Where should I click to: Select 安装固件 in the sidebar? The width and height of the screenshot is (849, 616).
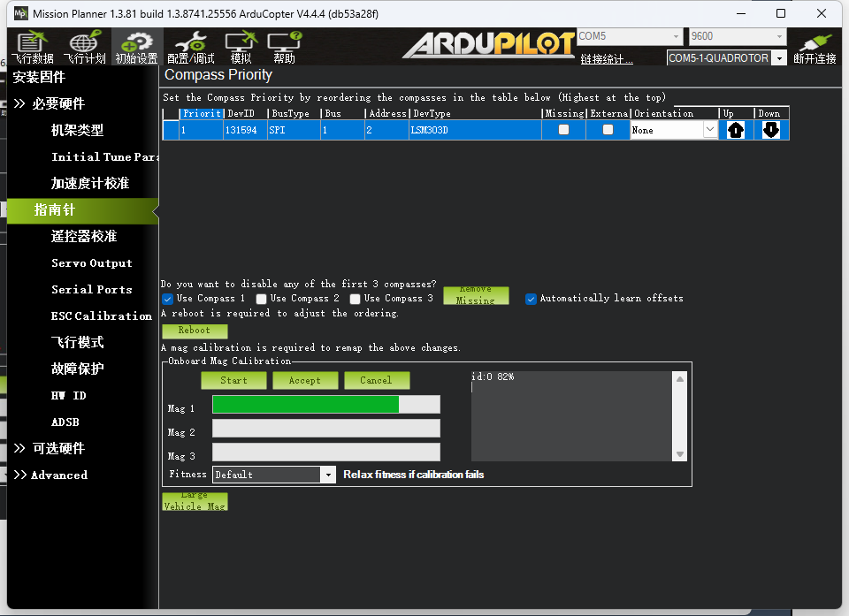pyautogui.click(x=38, y=77)
